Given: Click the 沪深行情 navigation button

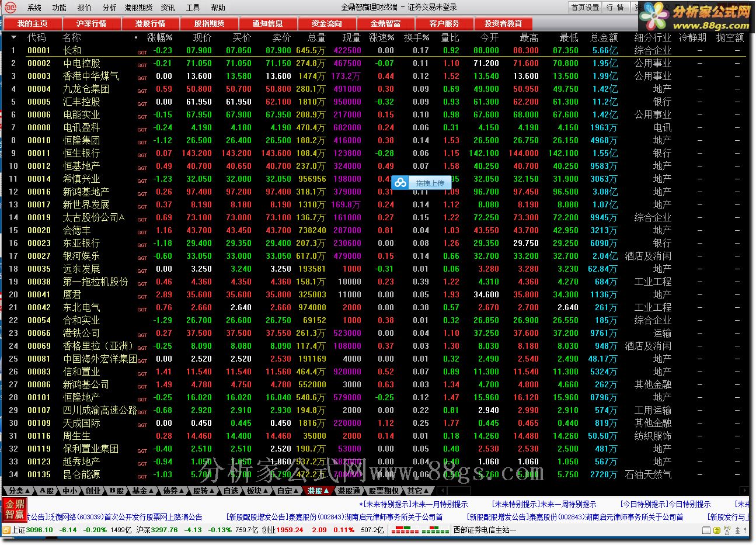Looking at the screenshot, I should click(x=92, y=24).
